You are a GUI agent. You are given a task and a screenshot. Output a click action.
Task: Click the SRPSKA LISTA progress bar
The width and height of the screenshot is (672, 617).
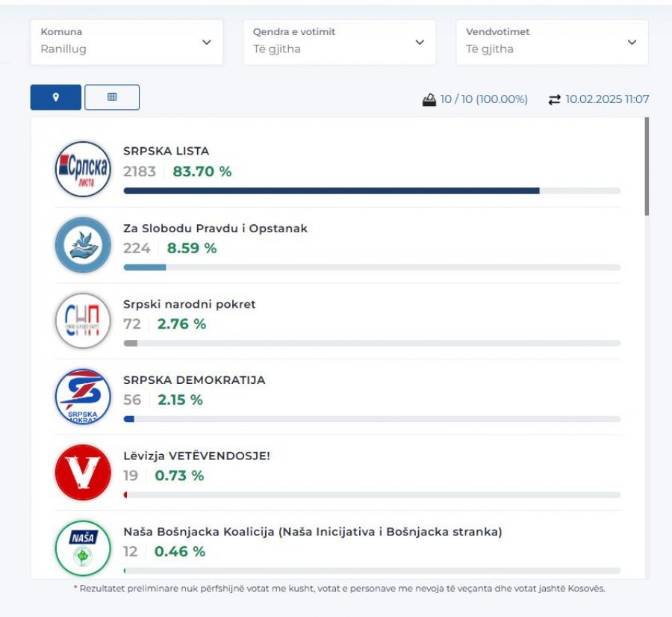[x=372, y=190]
